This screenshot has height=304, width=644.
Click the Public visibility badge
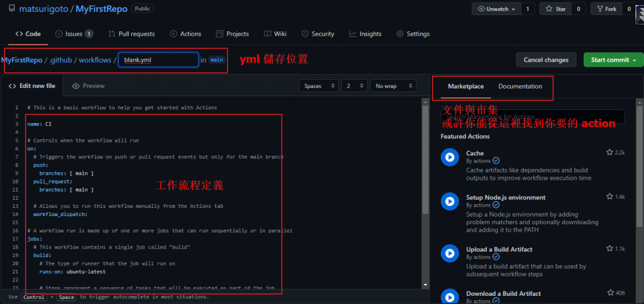(143, 9)
